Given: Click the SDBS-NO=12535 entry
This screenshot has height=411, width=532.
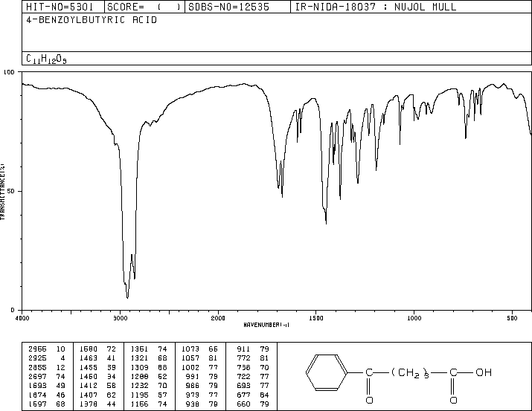Looking at the screenshot, I should (228, 7).
